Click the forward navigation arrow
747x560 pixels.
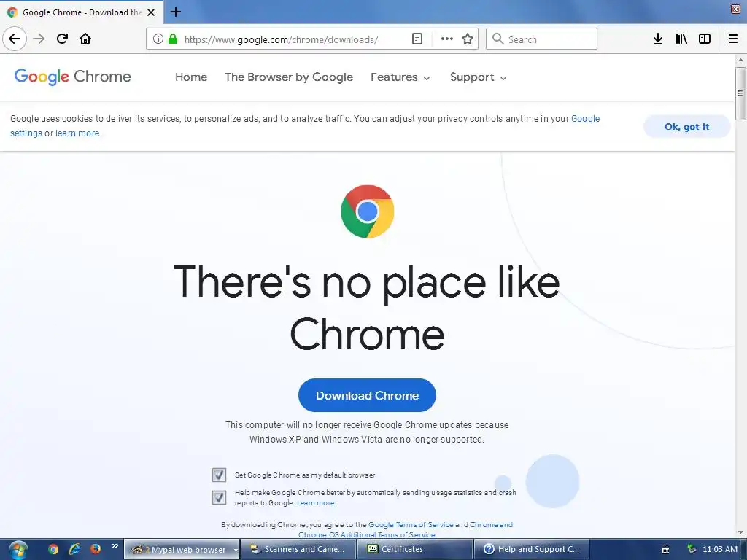[x=39, y=39]
